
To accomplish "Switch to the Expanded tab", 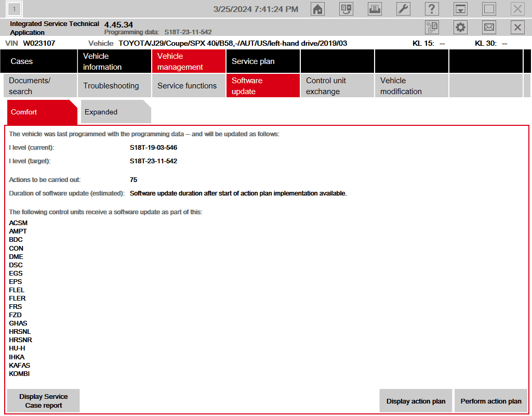I will (116, 112).
